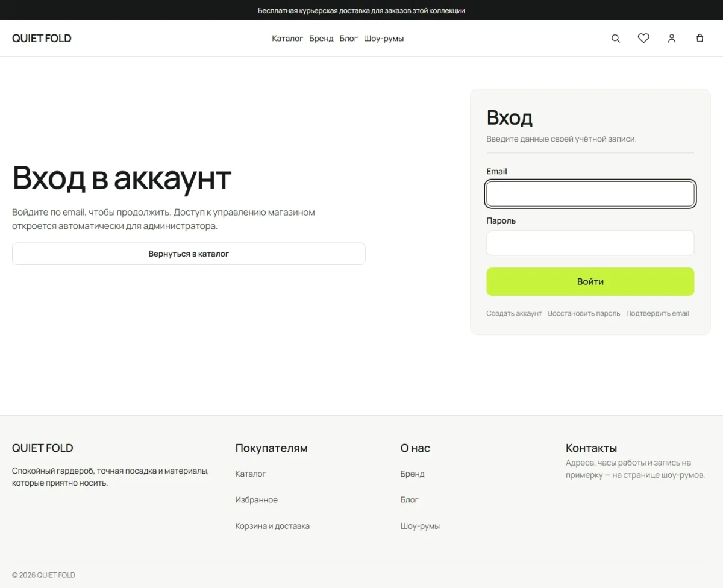Focus the Email input field
This screenshot has width=723, height=588.
point(590,194)
